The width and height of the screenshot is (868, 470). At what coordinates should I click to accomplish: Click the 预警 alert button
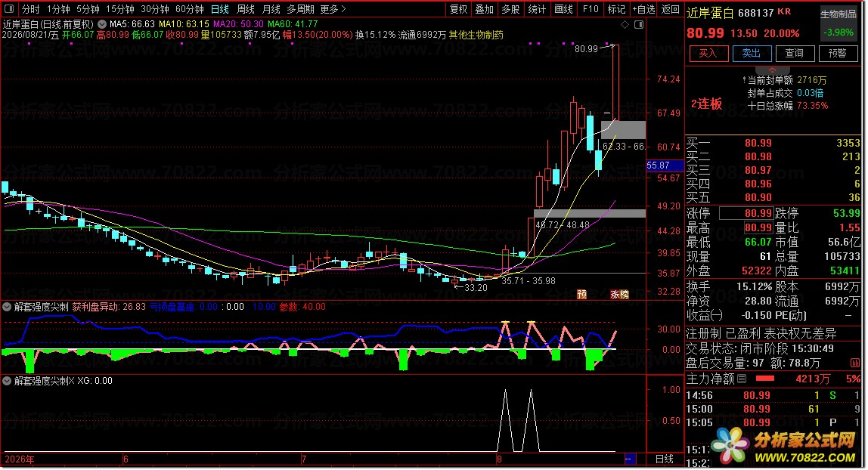838,53
